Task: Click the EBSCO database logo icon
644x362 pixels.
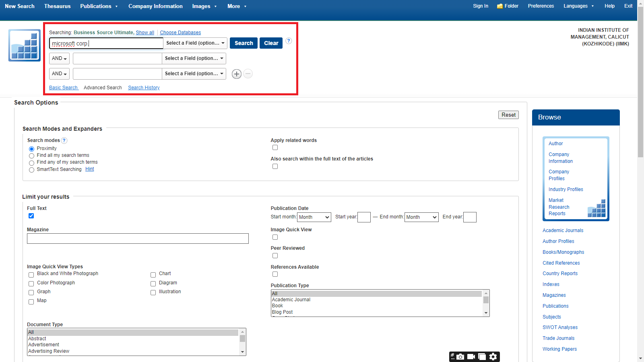Action: click(25, 45)
